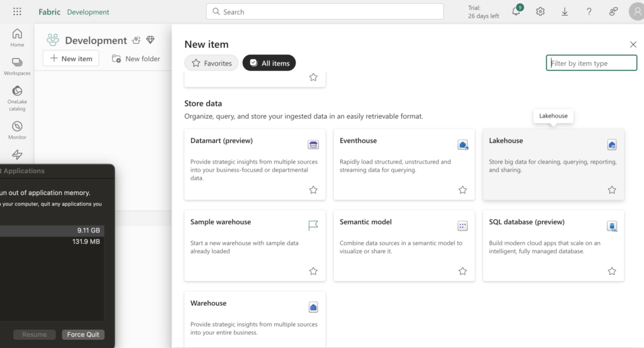Favorite the Lakehouse item star

612,190
